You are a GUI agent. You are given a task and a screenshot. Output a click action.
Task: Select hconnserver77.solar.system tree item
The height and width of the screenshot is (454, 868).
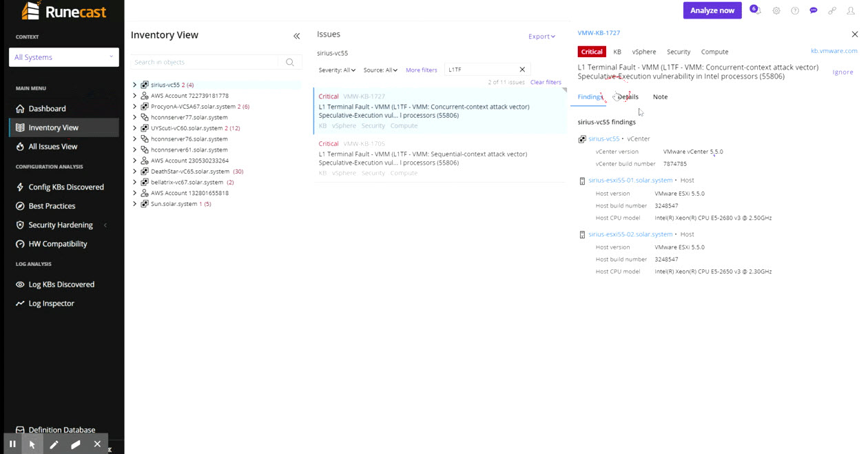tap(189, 118)
